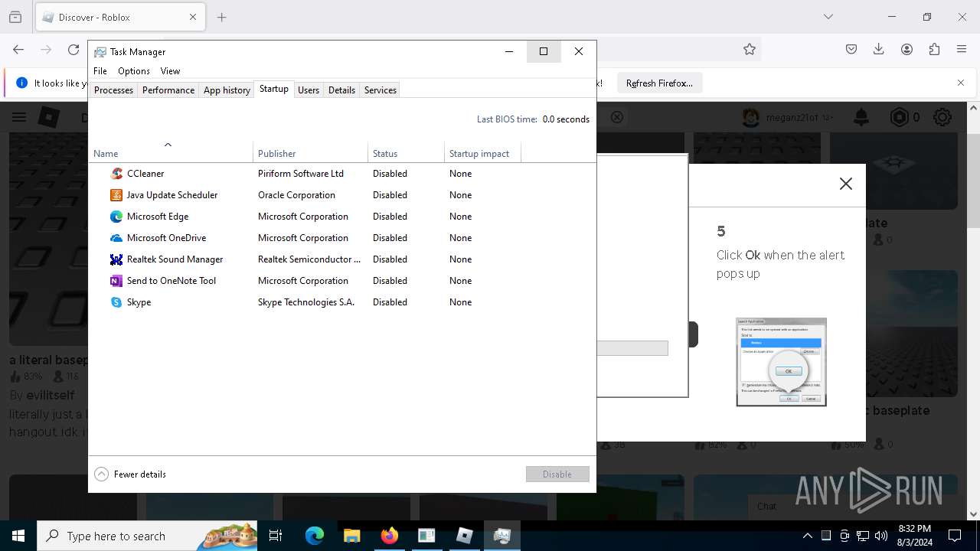Open the File menu in Task Manager
980x551 pixels.
point(100,71)
